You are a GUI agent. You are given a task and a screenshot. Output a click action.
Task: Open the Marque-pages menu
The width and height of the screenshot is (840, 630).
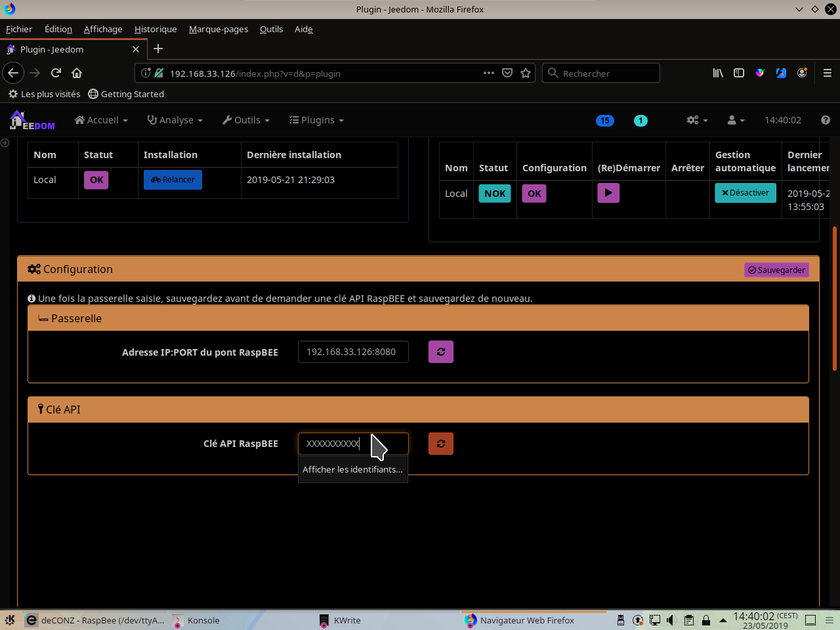pyautogui.click(x=219, y=29)
